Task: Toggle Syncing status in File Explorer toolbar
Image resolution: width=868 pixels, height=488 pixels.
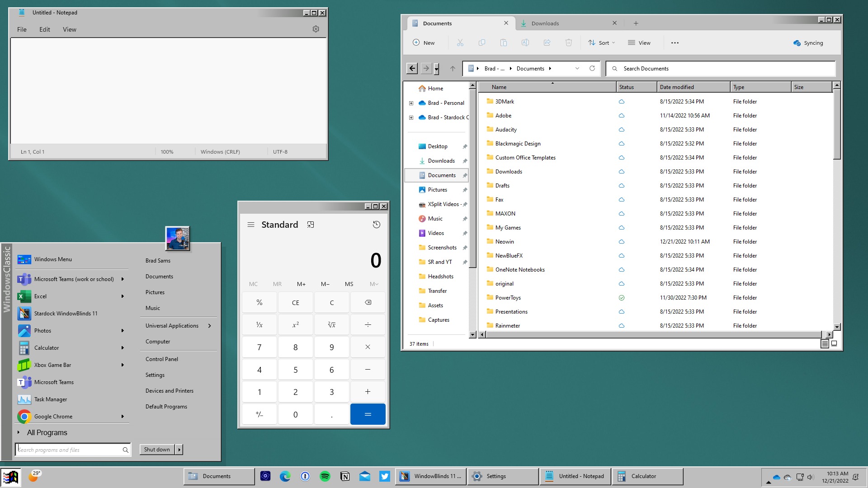Action: 808,42
